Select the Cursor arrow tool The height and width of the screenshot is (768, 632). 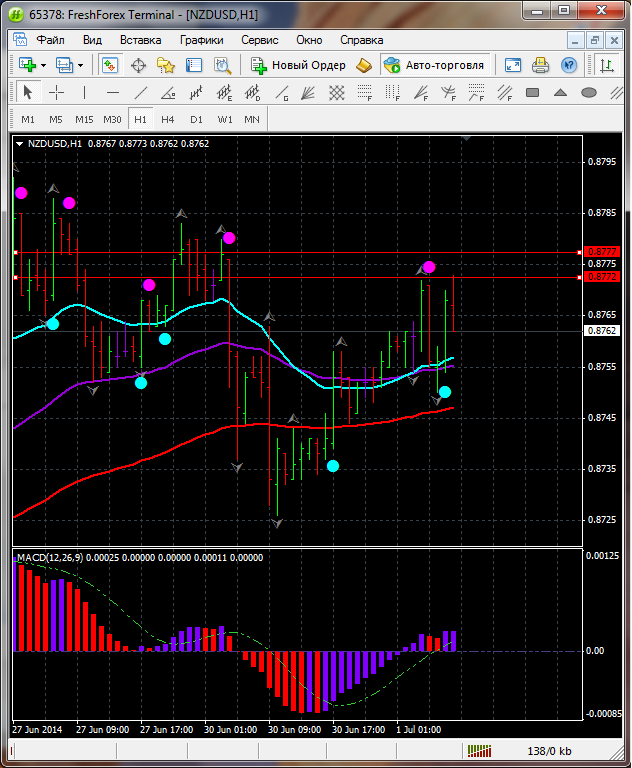click(28, 93)
